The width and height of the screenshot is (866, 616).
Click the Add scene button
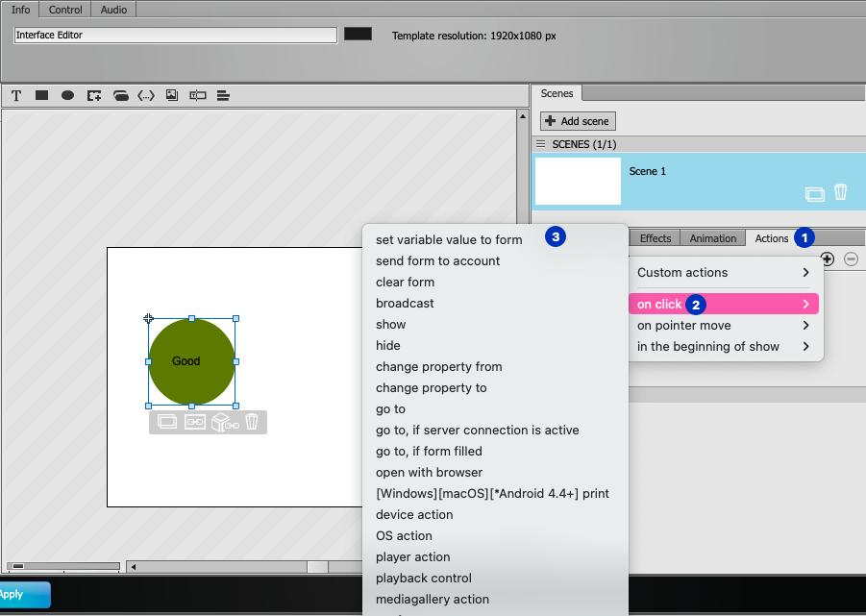(x=578, y=121)
